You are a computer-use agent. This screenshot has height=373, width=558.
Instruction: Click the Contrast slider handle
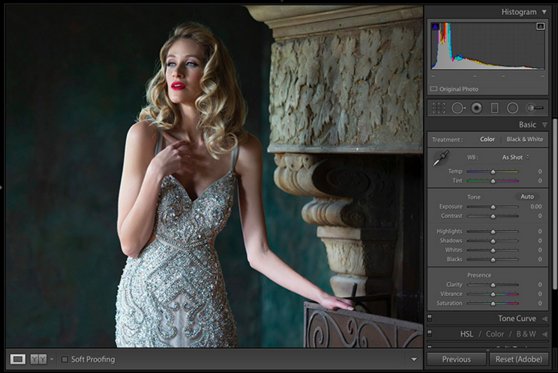493,216
